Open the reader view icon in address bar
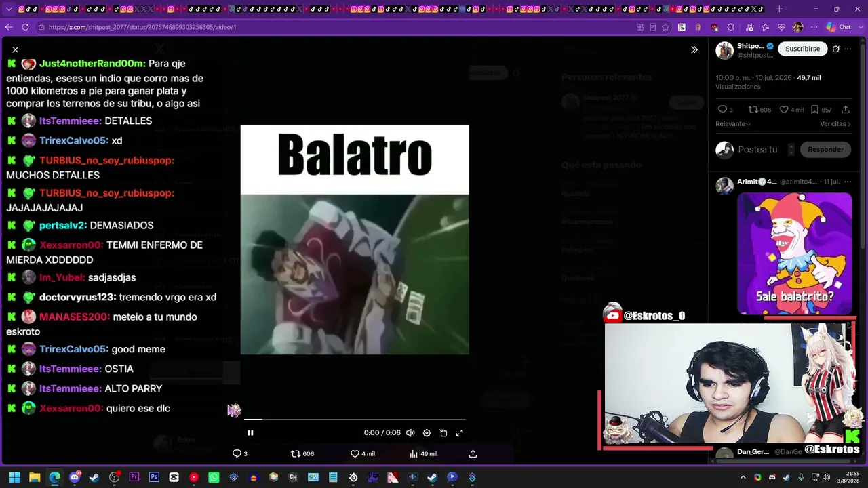Viewport: 868px width, 488px height. click(652, 27)
